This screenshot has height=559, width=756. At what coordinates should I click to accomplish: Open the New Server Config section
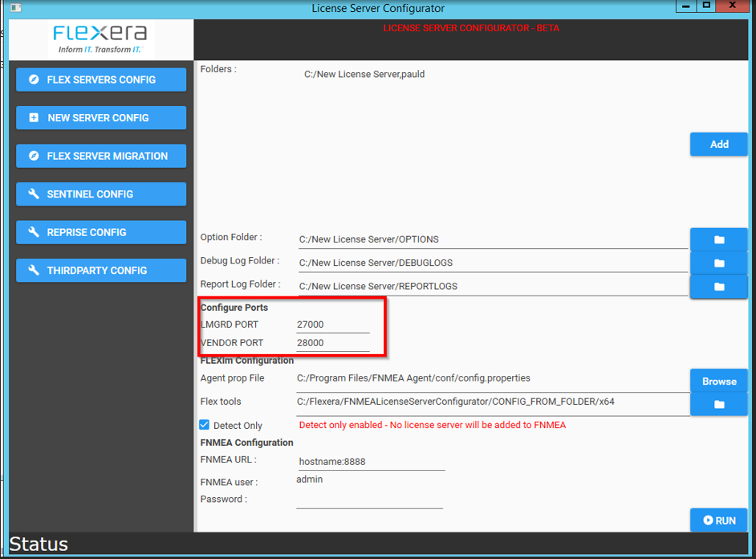pyautogui.click(x=101, y=118)
